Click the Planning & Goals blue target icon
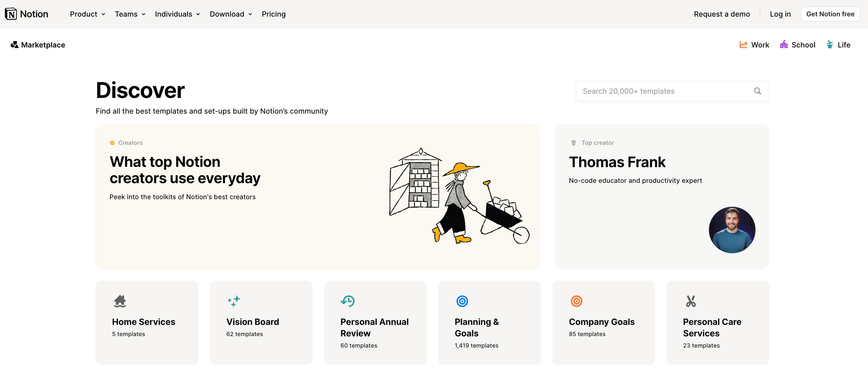 coord(462,301)
